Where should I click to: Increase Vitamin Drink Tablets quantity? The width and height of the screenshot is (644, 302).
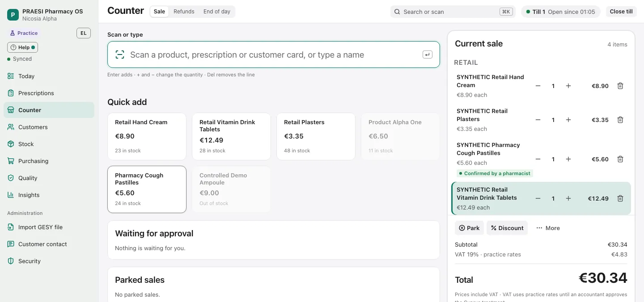568,198
